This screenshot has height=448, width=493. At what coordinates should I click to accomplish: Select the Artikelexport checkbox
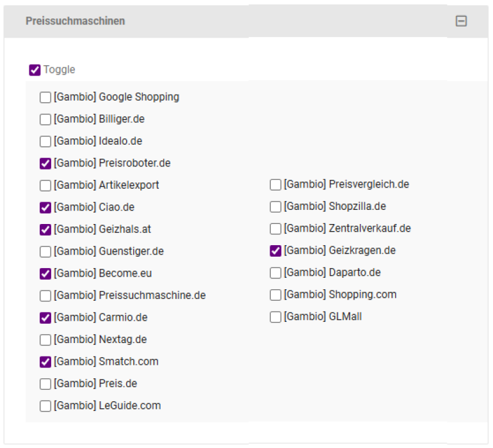[45, 186]
